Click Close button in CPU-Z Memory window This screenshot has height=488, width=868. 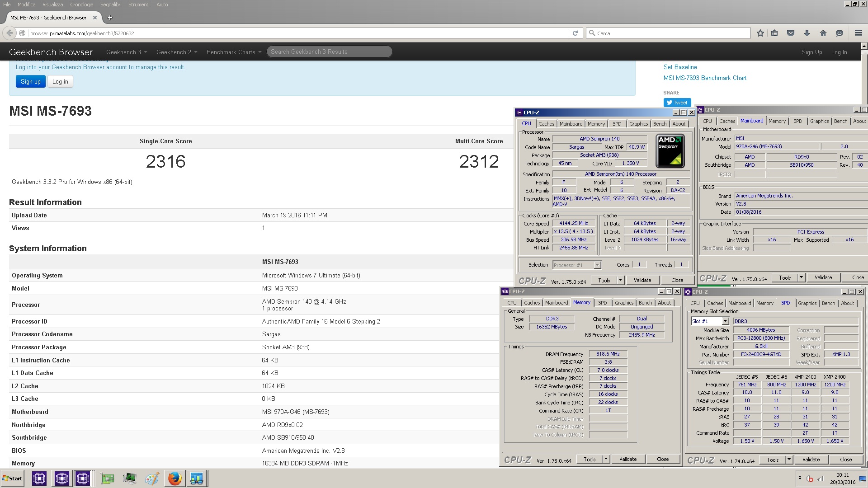point(662,459)
